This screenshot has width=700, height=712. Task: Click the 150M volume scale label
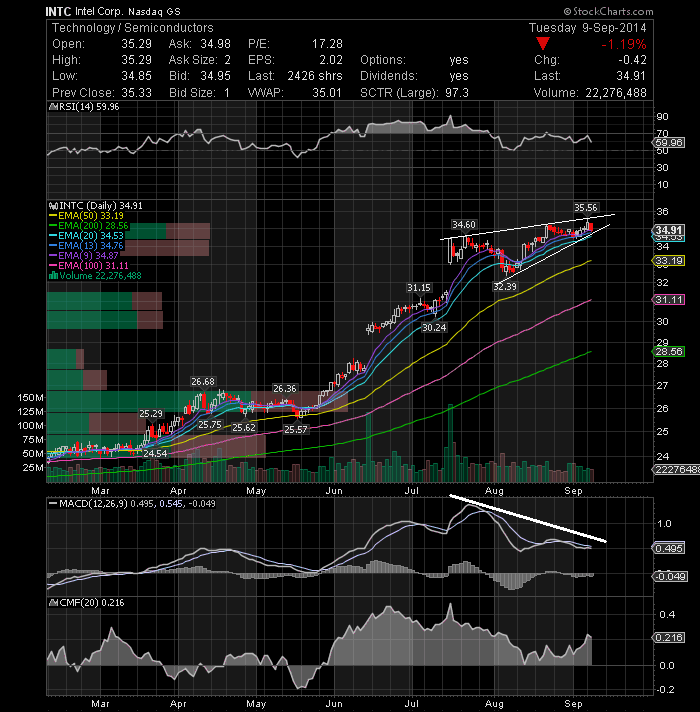pyautogui.click(x=30, y=398)
